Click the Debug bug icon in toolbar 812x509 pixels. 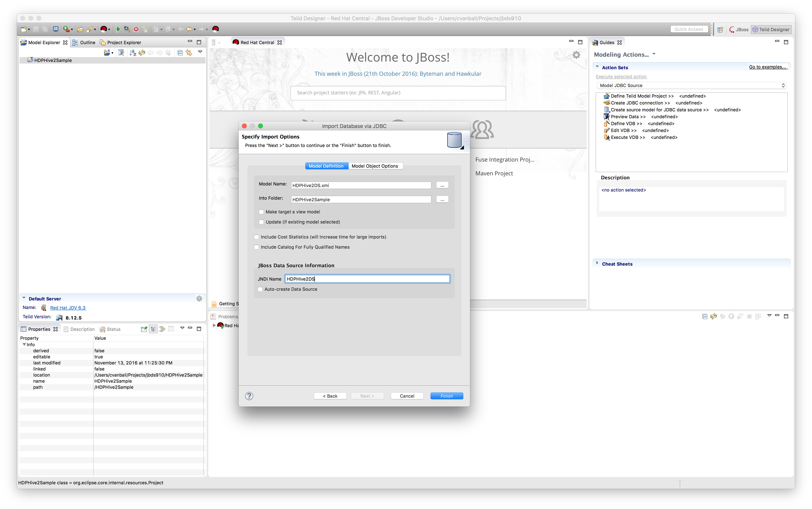[x=127, y=29]
